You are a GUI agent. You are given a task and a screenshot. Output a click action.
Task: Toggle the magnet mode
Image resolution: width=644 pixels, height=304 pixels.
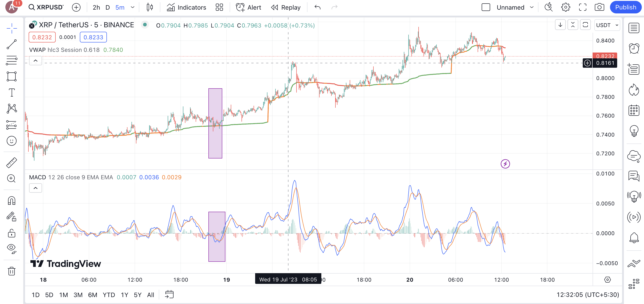pos(11,201)
